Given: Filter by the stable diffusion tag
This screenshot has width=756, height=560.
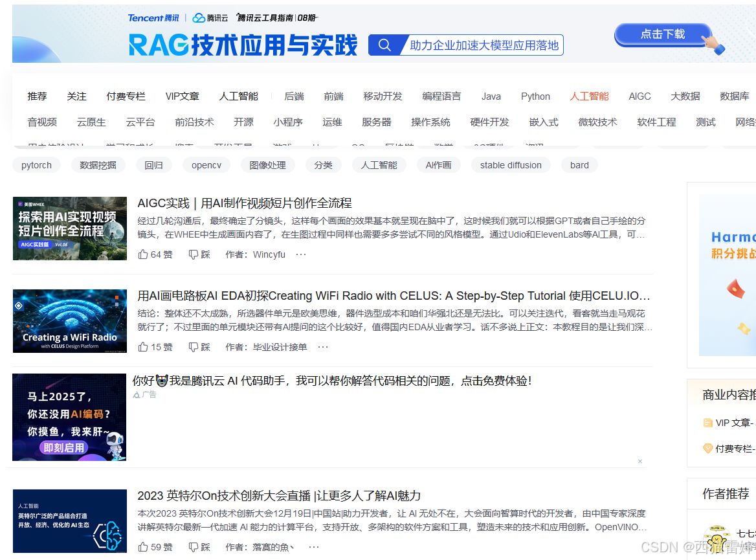Looking at the screenshot, I should coord(511,165).
